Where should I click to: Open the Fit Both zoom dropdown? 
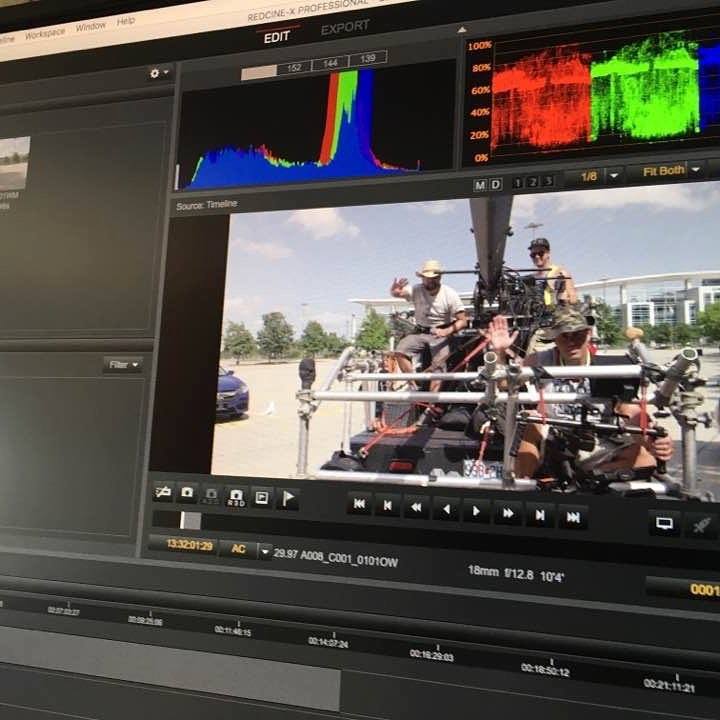click(x=696, y=169)
